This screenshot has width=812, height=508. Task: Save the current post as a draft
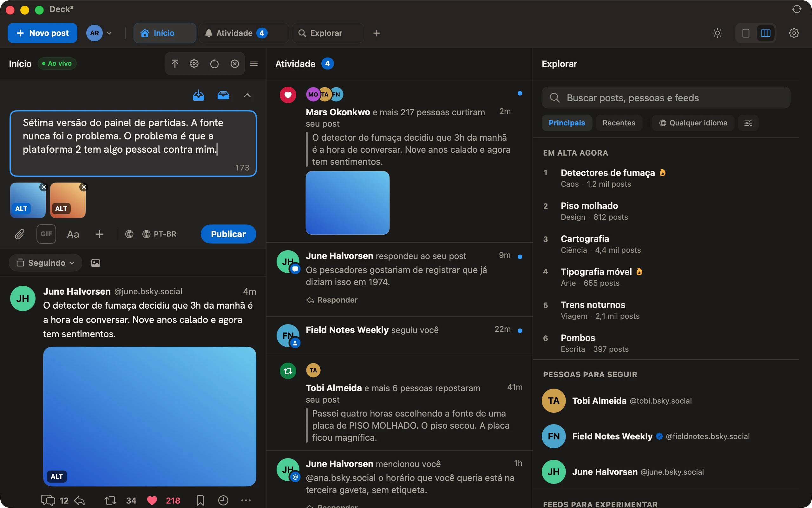point(199,96)
